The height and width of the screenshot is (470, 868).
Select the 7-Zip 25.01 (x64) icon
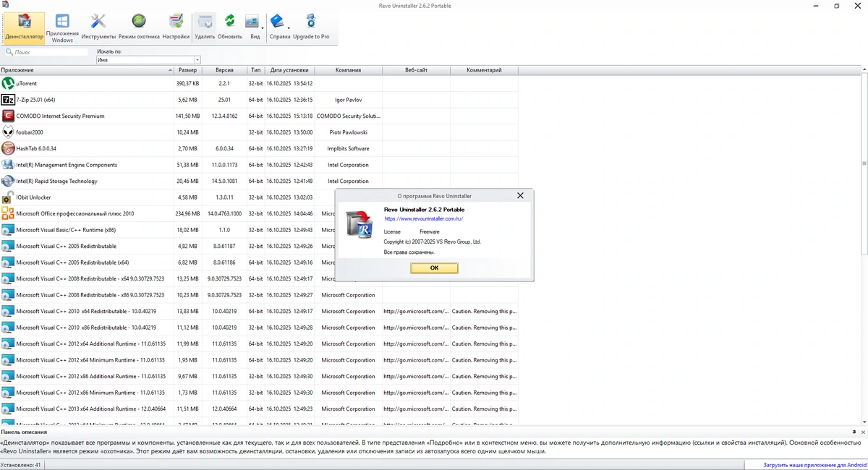tap(8, 100)
